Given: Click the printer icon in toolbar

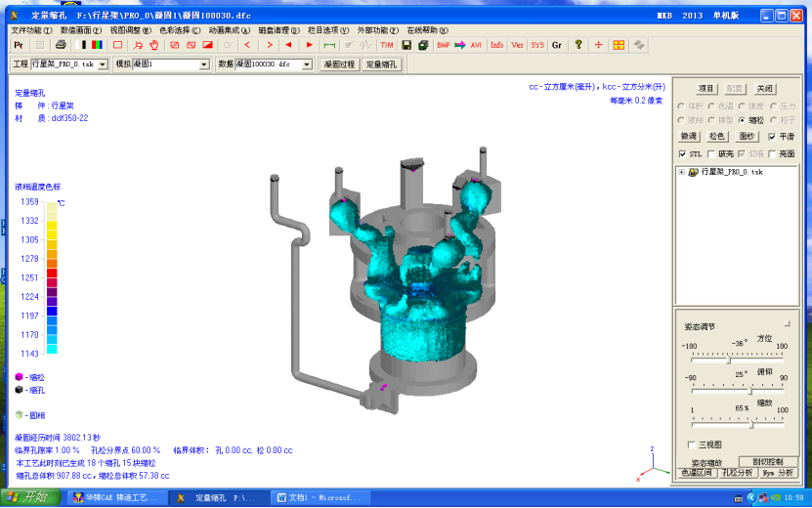Looking at the screenshot, I should tap(62, 45).
